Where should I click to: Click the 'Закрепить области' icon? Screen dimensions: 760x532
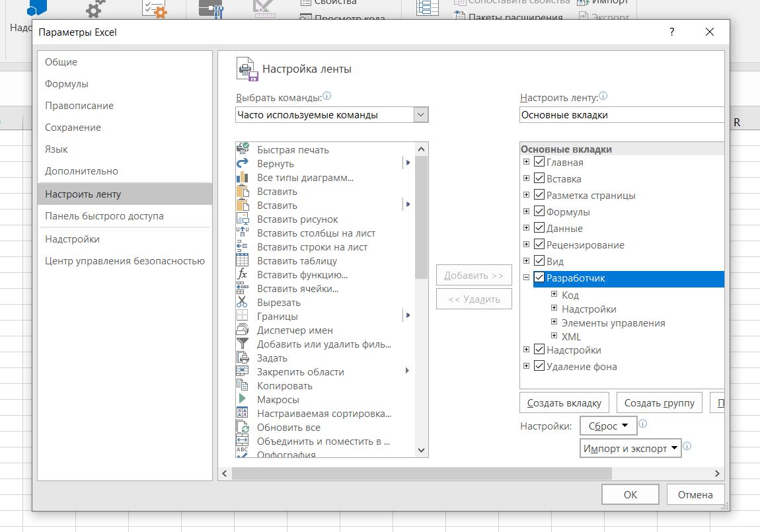point(243,371)
